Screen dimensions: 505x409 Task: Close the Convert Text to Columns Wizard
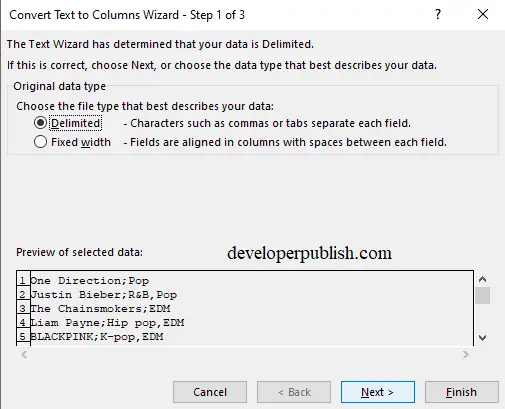coord(483,14)
